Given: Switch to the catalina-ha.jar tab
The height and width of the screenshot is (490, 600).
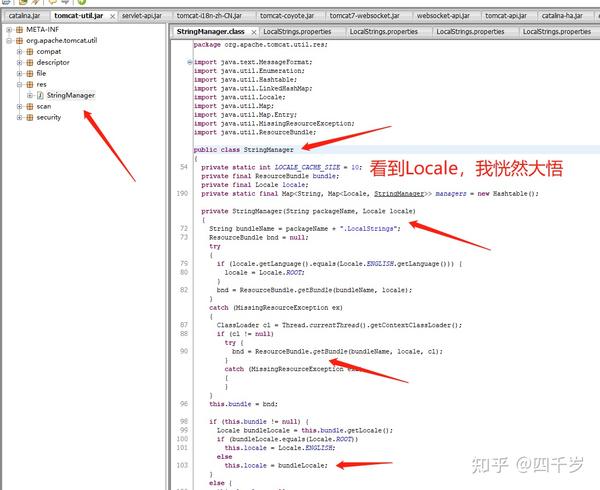Looking at the screenshot, I should [562, 16].
